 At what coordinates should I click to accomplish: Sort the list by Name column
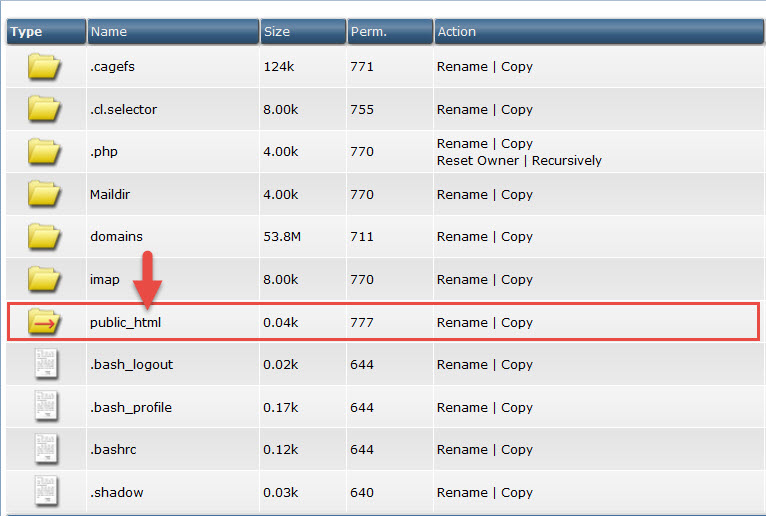click(109, 32)
